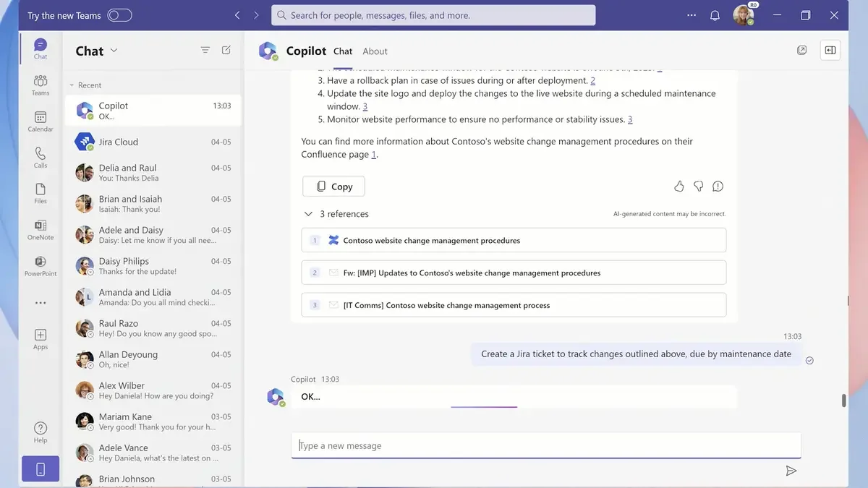Open the Copilot chat in the list
The height and width of the screenshot is (488, 868).
point(153,111)
